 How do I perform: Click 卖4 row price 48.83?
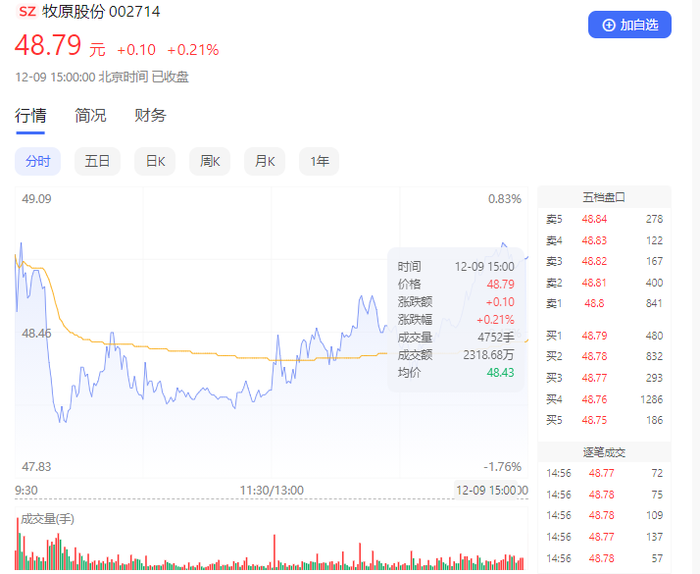(x=594, y=241)
